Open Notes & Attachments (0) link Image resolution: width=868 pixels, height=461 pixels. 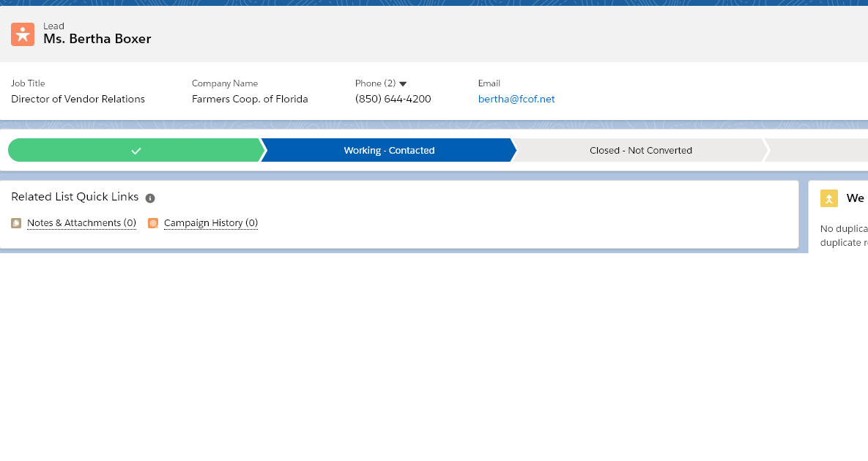81,222
